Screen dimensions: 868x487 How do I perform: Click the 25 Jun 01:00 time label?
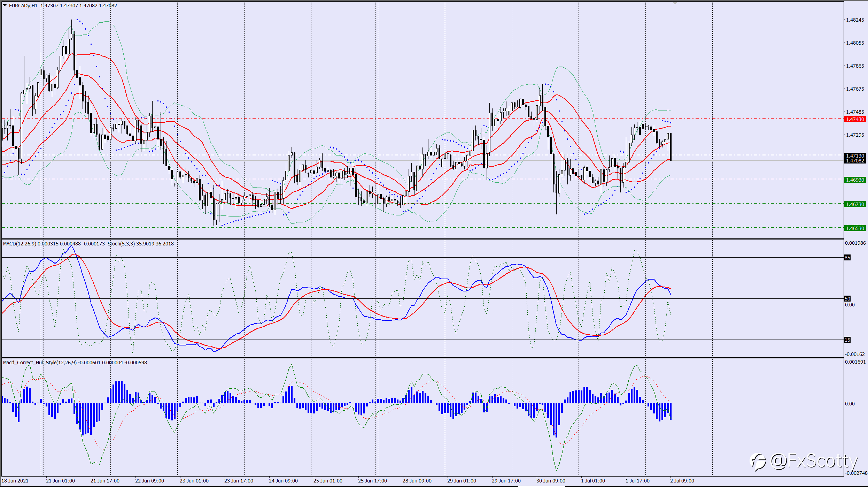click(328, 481)
